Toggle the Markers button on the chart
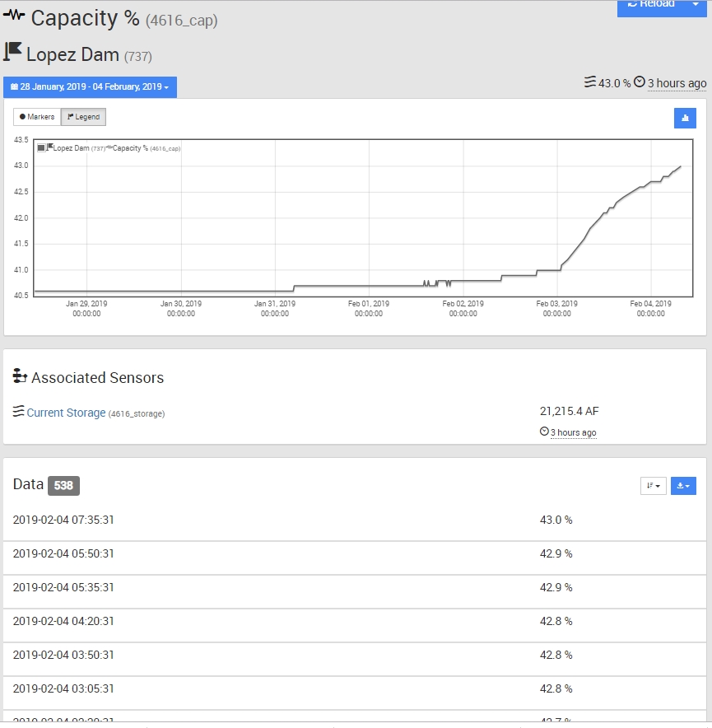 pos(37,117)
